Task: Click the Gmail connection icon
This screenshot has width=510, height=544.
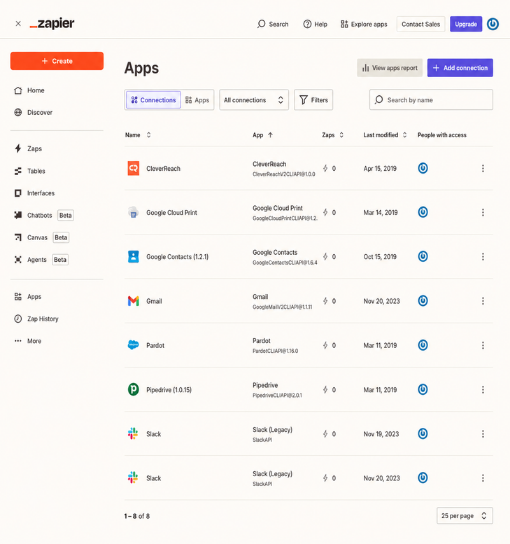Action: pyautogui.click(x=133, y=301)
